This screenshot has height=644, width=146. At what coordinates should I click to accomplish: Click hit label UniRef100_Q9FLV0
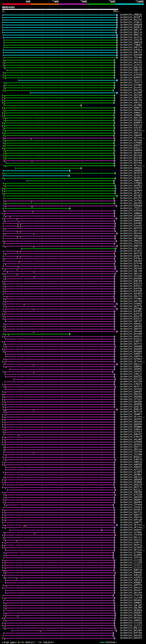(x=131, y=30)
